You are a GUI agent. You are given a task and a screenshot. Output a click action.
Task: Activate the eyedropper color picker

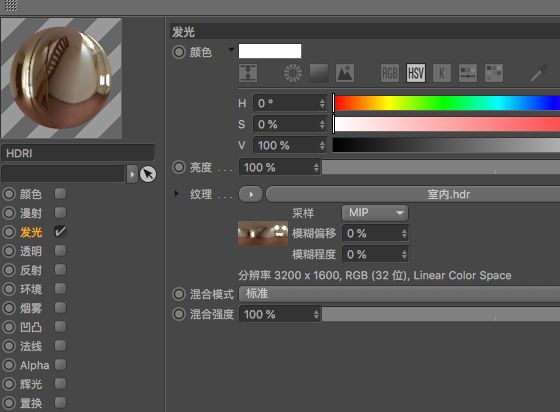[x=539, y=73]
